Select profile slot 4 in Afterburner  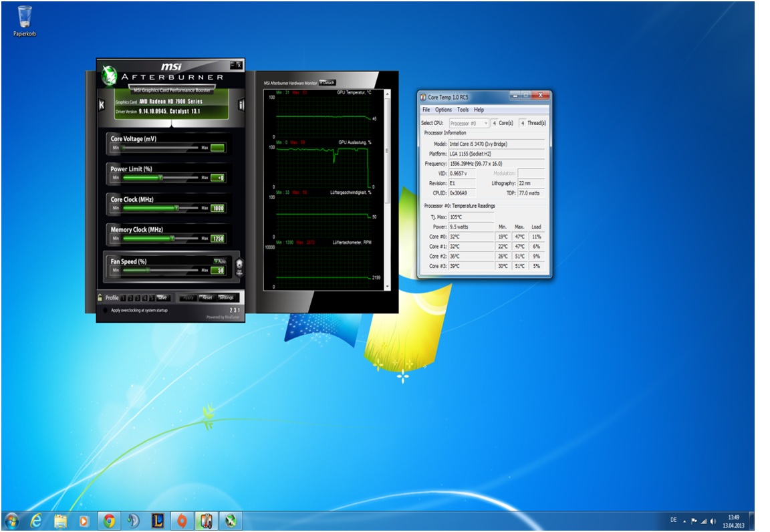click(144, 297)
